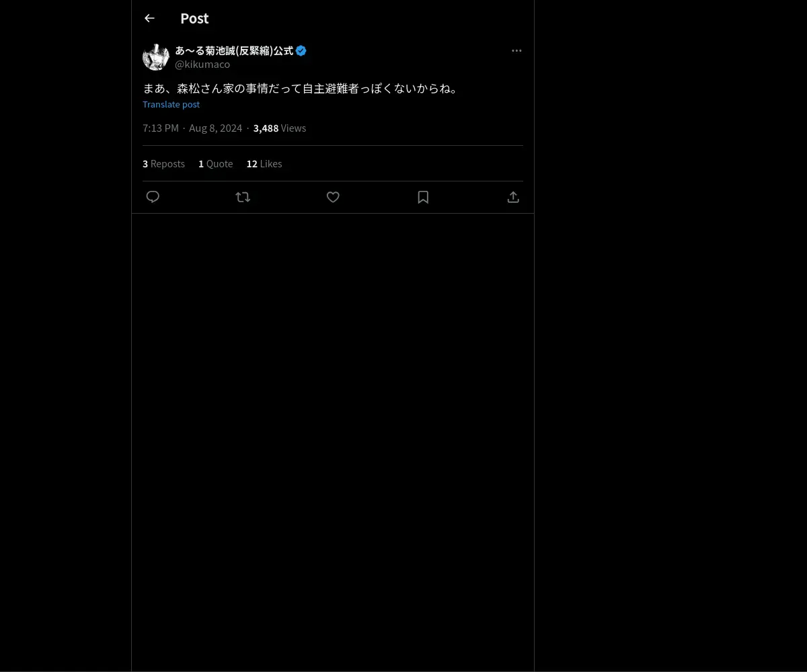Viewport: 807px width, 672px height.
Task: Open the @kikumaco profile handle
Action: coord(202,65)
